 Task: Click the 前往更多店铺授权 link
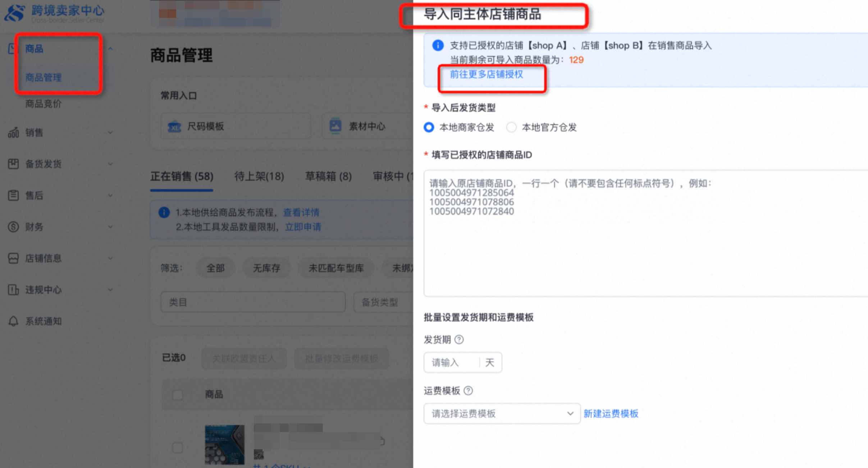click(x=486, y=74)
